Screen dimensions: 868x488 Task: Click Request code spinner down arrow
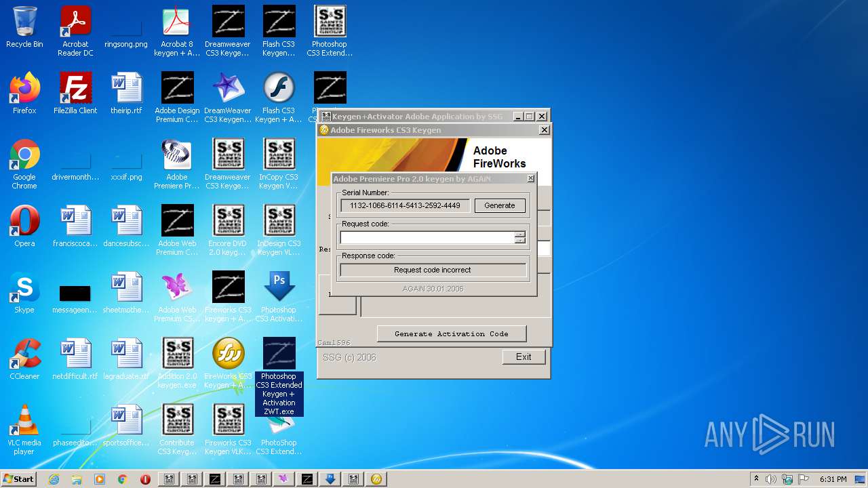pyautogui.click(x=520, y=241)
